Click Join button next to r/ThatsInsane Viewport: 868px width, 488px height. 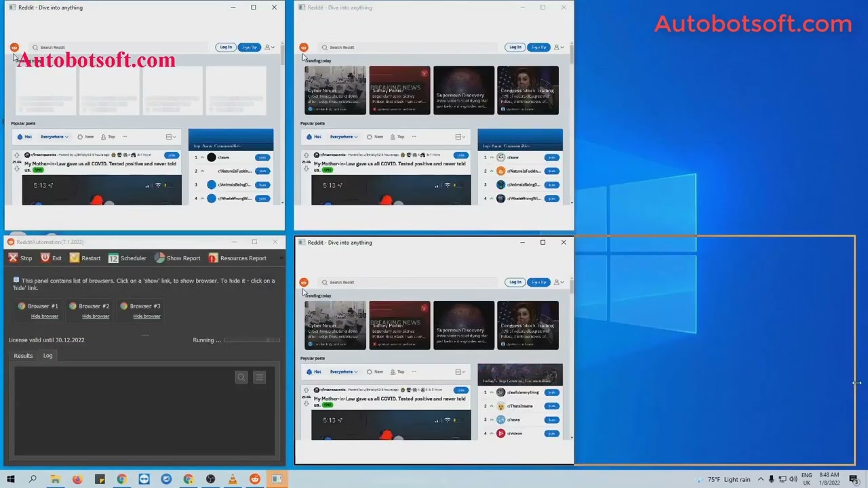pos(552,406)
